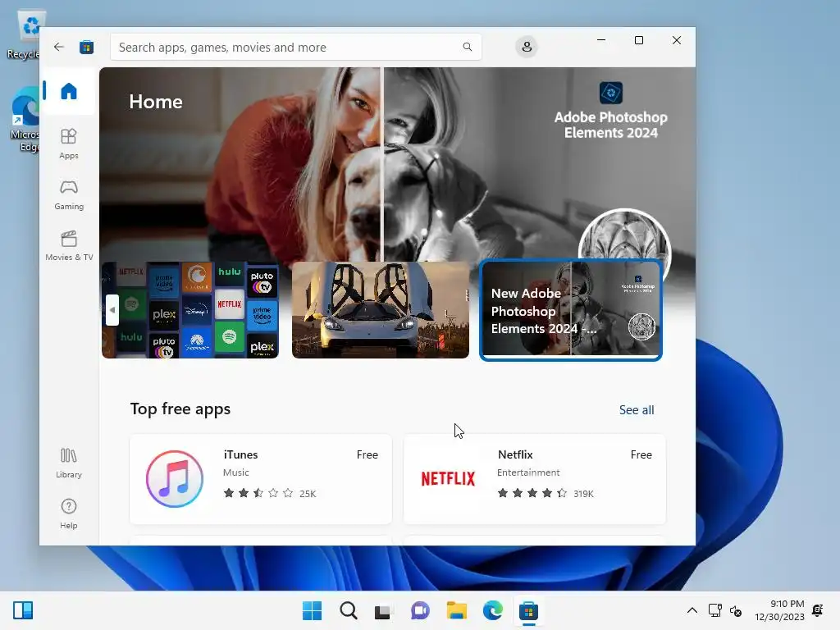
Task: Show previous carousel items with left arrow
Action: point(112,309)
